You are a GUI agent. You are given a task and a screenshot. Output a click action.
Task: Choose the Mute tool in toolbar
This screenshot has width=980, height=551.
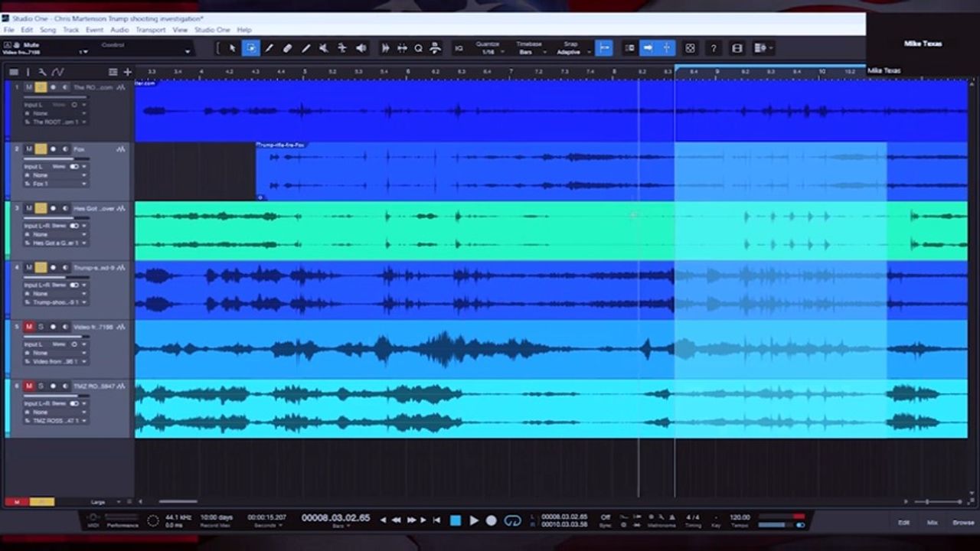pyautogui.click(x=324, y=48)
